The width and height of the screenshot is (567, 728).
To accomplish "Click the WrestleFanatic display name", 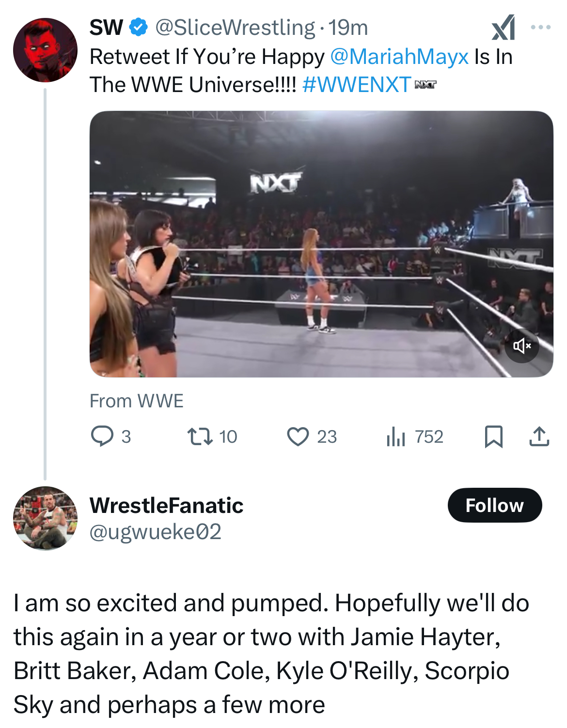I will click(x=166, y=505).
